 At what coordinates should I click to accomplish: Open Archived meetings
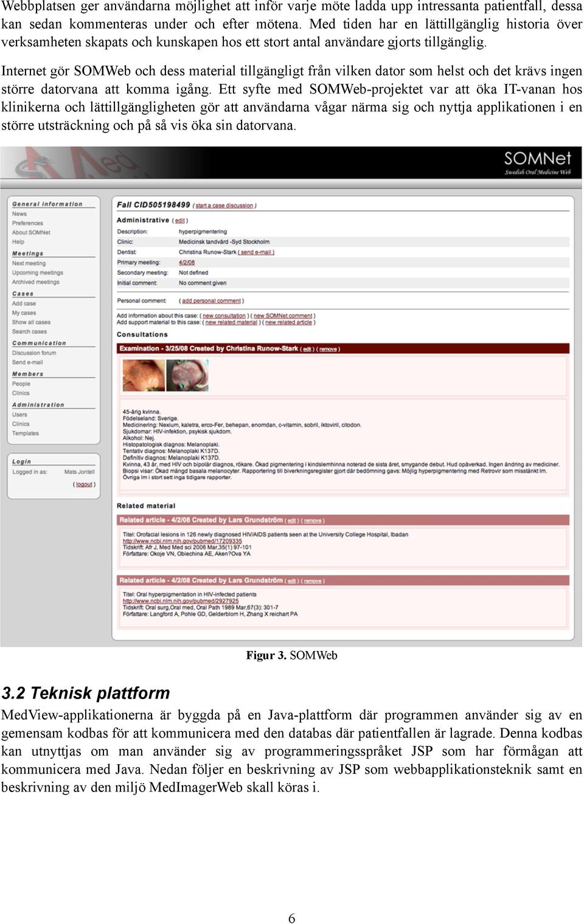coord(36,282)
